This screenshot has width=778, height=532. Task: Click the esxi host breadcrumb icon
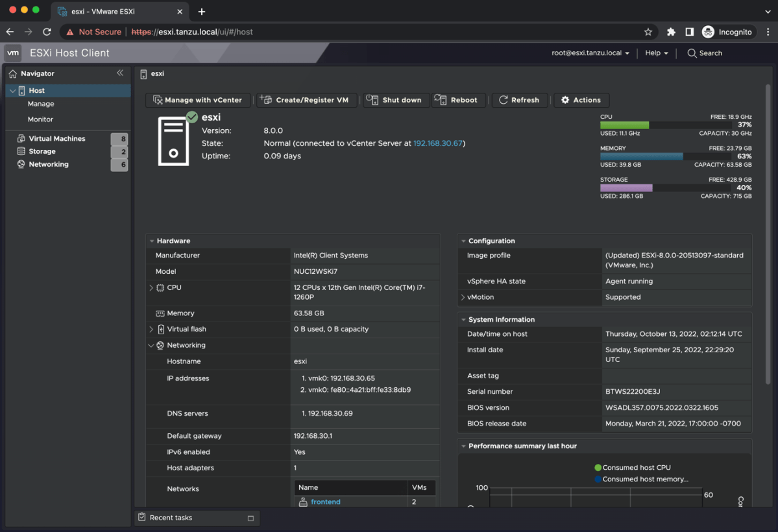pyautogui.click(x=143, y=74)
